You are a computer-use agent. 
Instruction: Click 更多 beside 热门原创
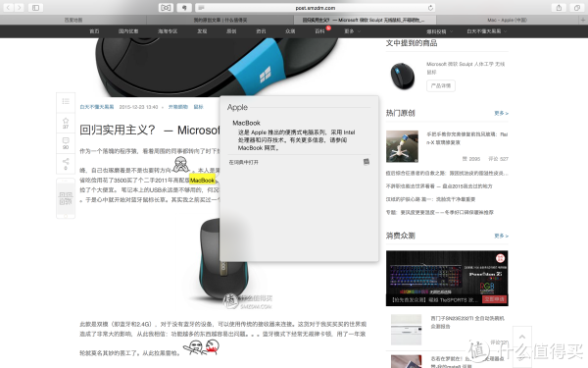[501, 113]
